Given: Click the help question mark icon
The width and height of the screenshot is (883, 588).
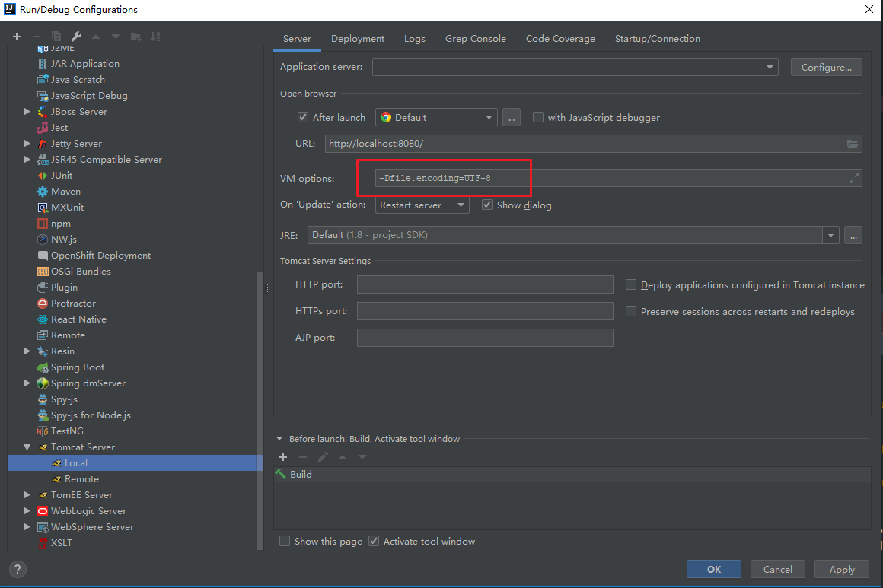Looking at the screenshot, I should pyautogui.click(x=18, y=570).
